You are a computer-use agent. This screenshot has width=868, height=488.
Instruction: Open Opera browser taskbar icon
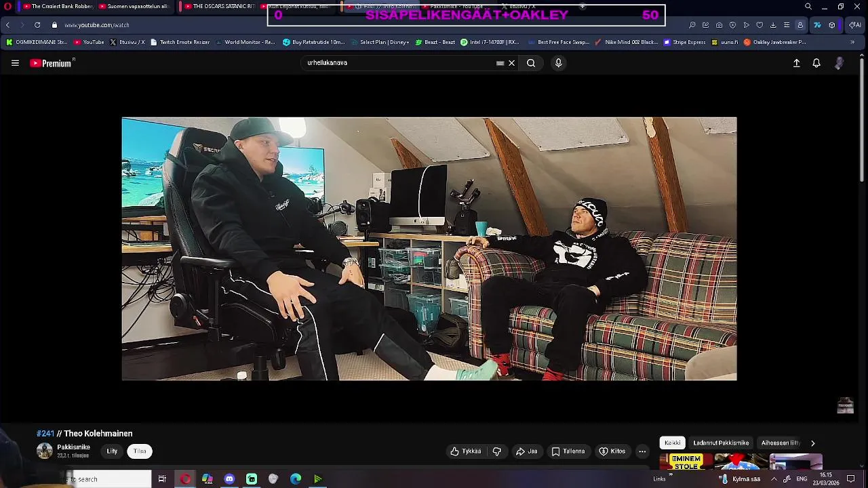click(x=185, y=479)
